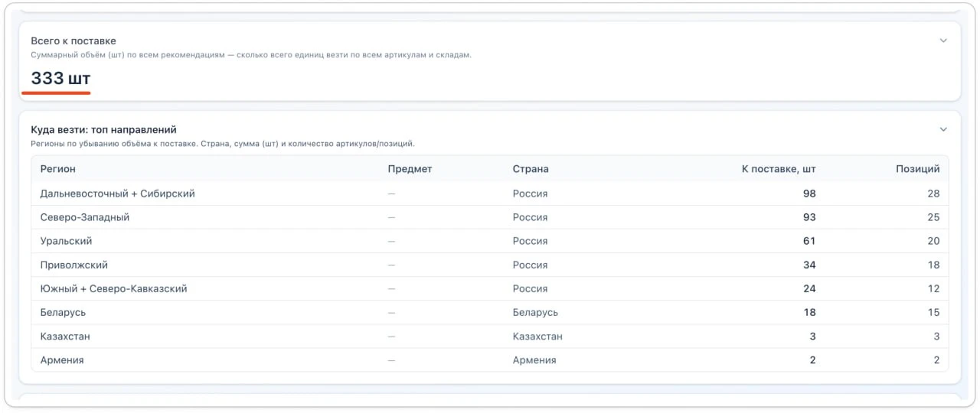Collapse the 'Куда везти: топ направлений' chevron
The height and width of the screenshot is (413, 980).
943,129
